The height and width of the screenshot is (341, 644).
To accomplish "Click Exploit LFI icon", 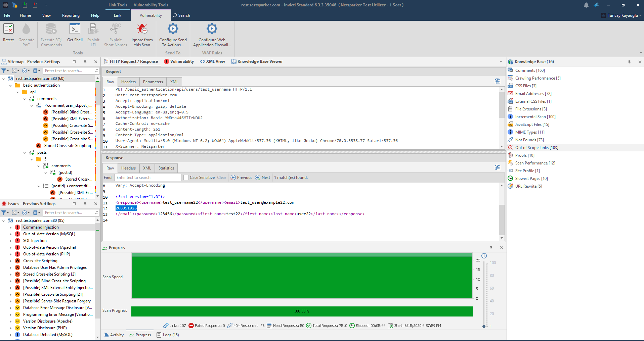I will [93, 29].
